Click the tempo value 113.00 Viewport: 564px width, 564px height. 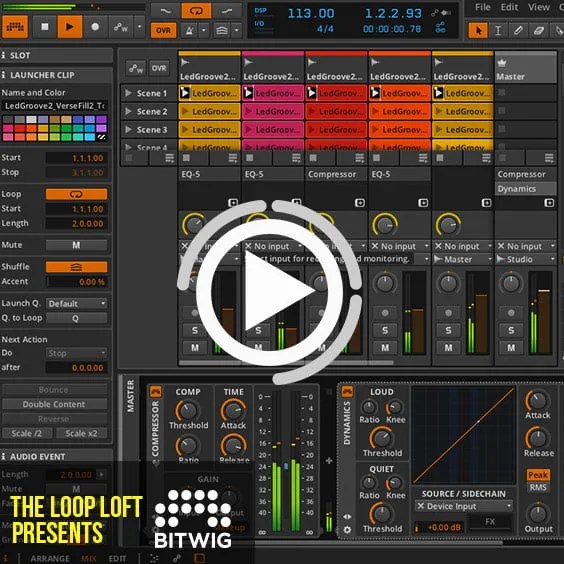coord(311,14)
